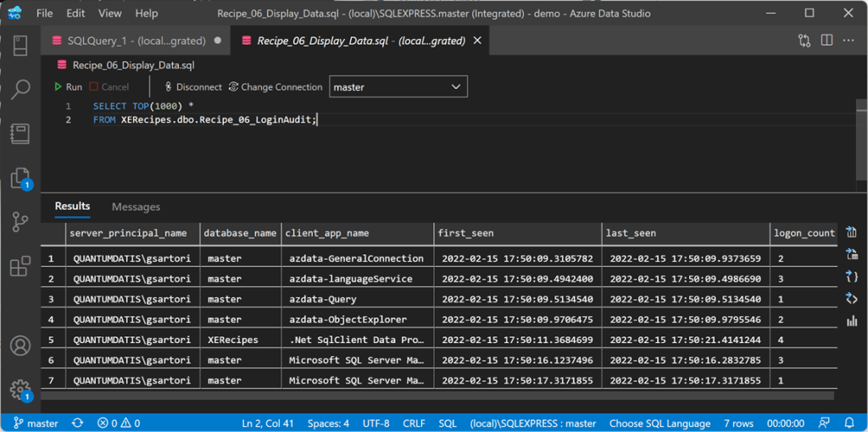868x432 pixels.
Task: Open the Search view in sidebar
Action: [x=20, y=89]
